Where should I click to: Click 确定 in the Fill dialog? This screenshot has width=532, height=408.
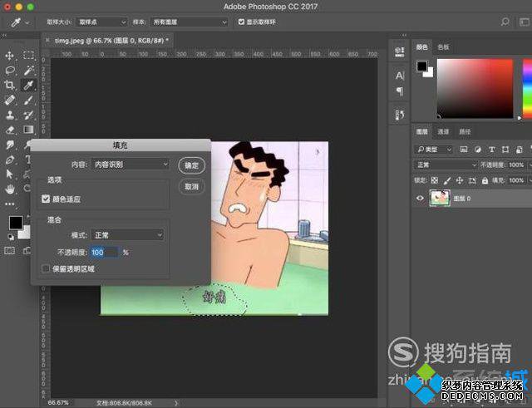(191, 165)
